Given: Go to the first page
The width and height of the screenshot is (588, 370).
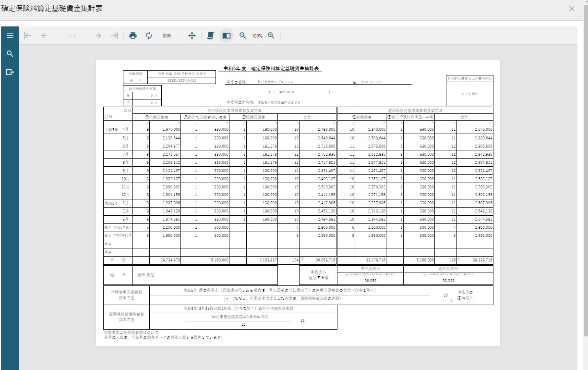Looking at the screenshot, I should pos(28,36).
